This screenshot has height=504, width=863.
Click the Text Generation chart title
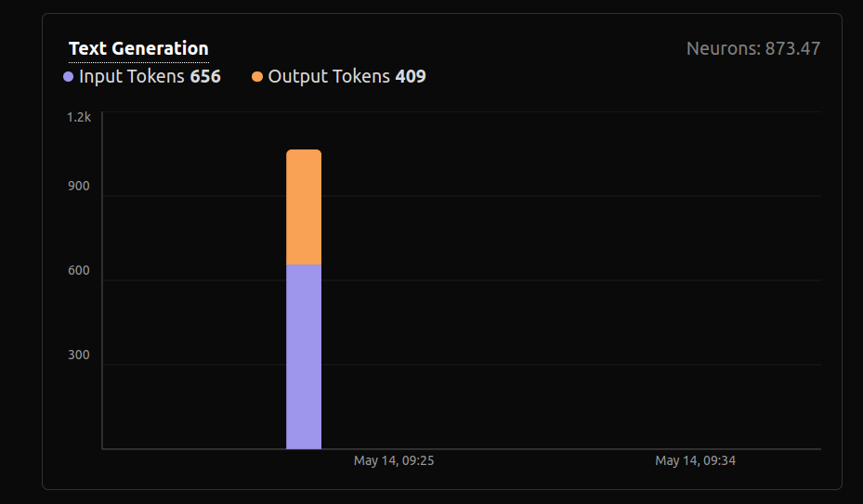138,48
